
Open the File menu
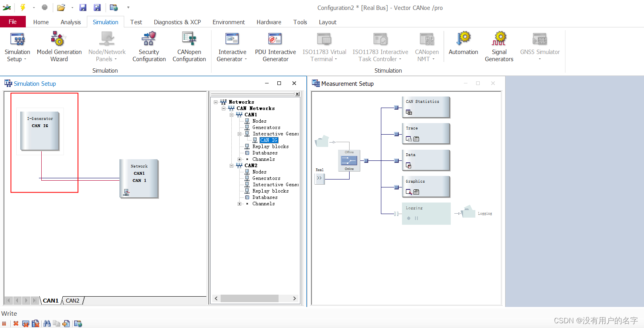(13, 22)
